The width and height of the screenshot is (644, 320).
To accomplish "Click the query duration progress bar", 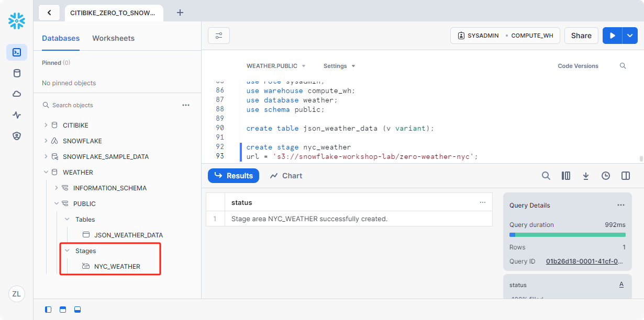I will pyautogui.click(x=567, y=235).
